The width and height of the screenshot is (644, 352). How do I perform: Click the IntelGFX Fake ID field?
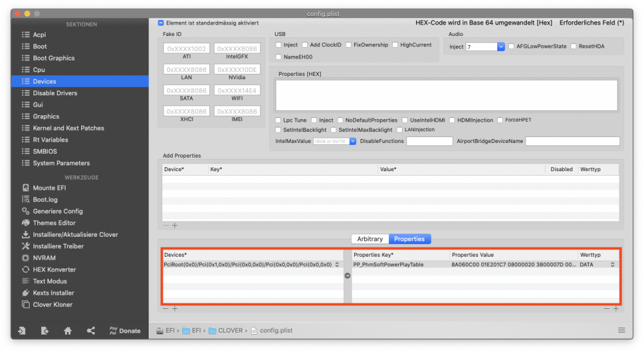pyautogui.click(x=237, y=48)
